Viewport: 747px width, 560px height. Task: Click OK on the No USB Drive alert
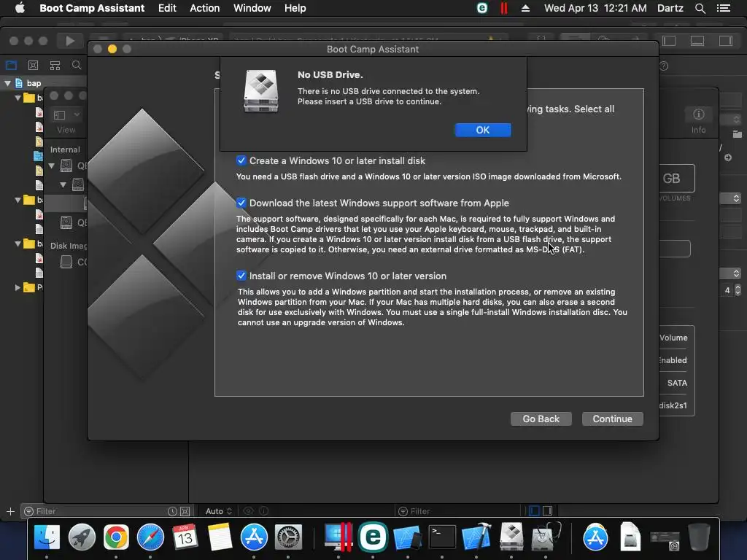[483, 130]
